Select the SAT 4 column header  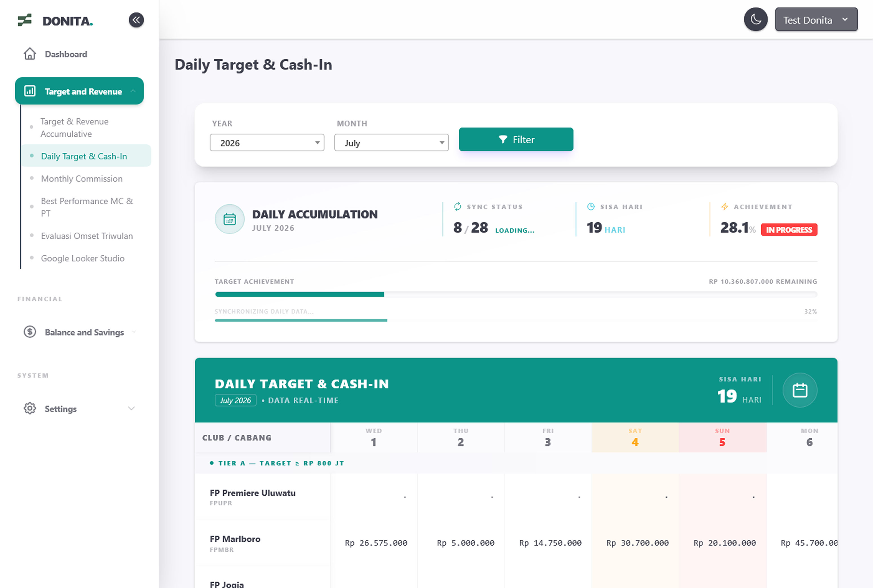pyautogui.click(x=635, y=437)
